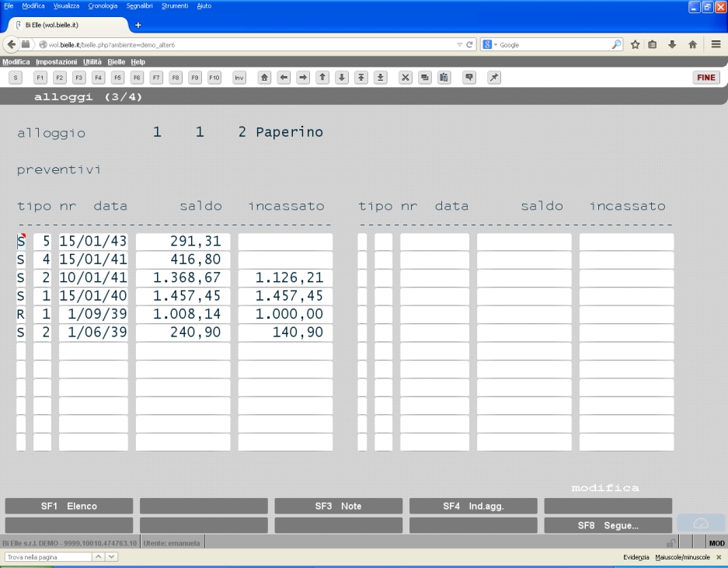Click the home icon in the toolbar
The height and width of the screenshot is (568, 728).
[265, 78]
